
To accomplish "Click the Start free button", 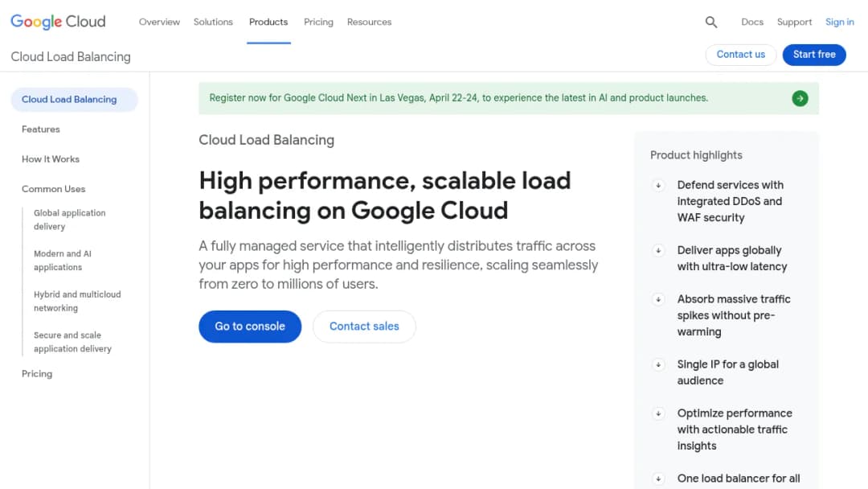I will pos(813,55).
